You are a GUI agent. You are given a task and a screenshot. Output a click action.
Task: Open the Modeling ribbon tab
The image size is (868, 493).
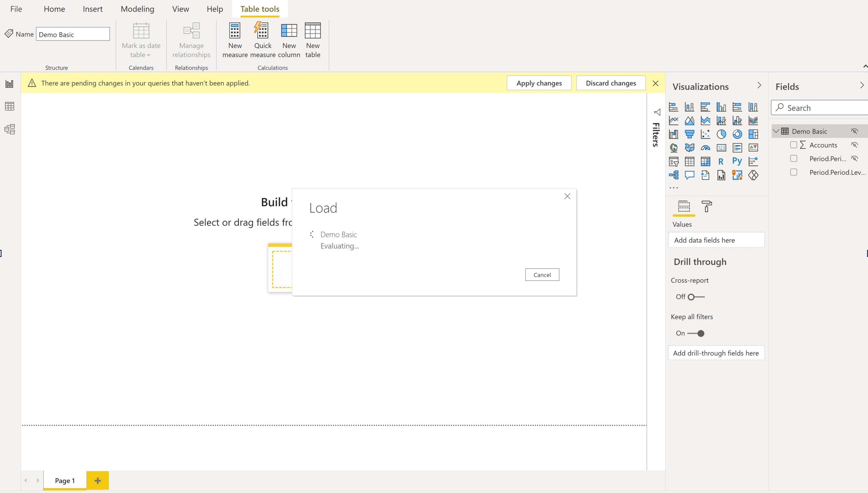click(x=137, y=9)
